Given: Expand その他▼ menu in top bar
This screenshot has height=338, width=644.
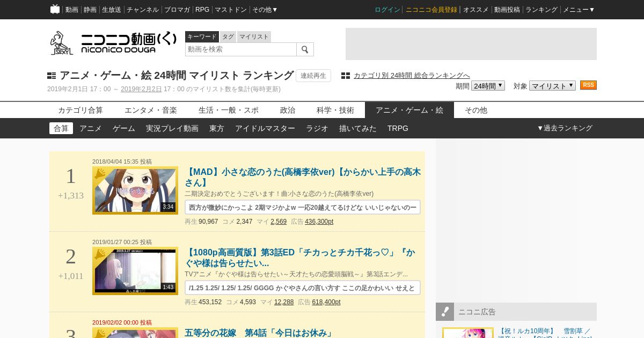Looking at the screenshot, I should (x=265, y=10).
